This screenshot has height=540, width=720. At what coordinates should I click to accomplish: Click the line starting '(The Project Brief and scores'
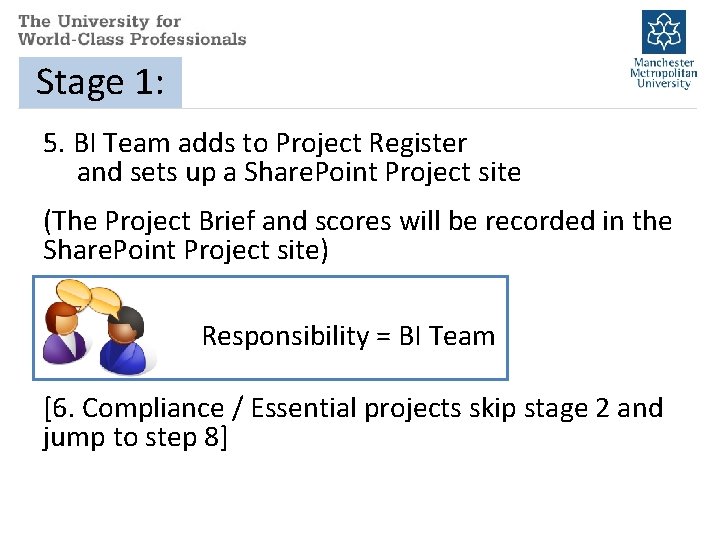[x=357, y=221]
